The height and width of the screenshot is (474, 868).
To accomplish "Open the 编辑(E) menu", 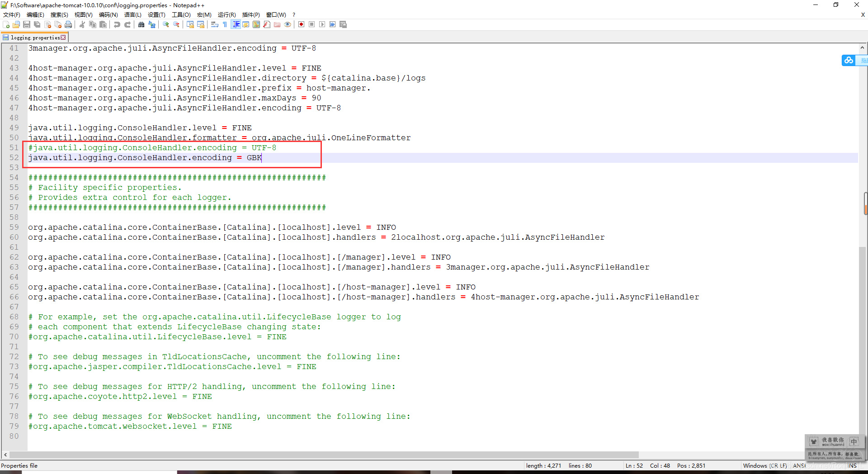I will (35, 15).
